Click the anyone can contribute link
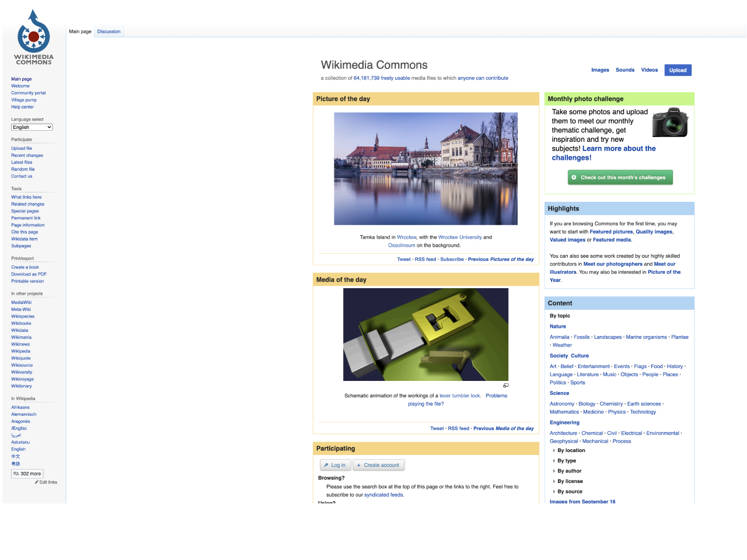This screenshot has width=747, height=560. [x=483, y=78]
